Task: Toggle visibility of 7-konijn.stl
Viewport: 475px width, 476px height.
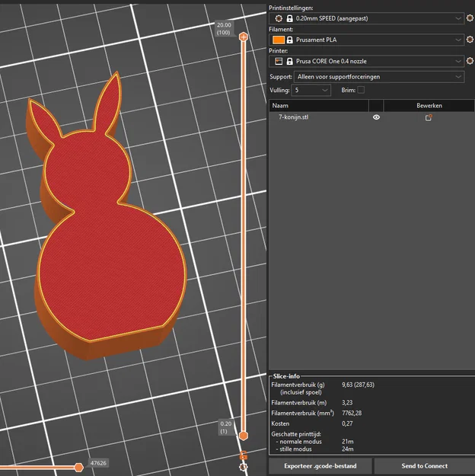Action: click(376, 117)
